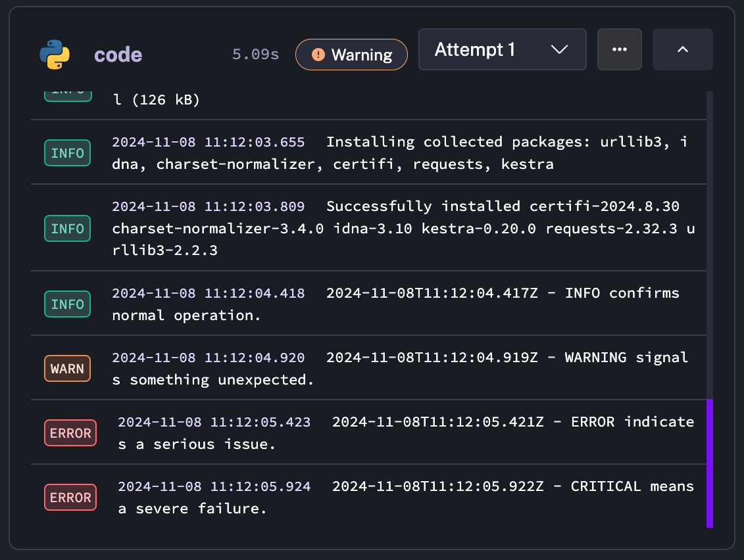Click the WARN level badge
The height and width of the screenshot is (560, 744).
(x=67, y=368)
